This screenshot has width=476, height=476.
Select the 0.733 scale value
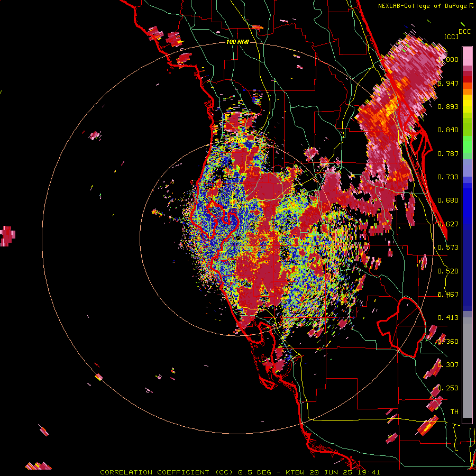(x=448, y=177)
